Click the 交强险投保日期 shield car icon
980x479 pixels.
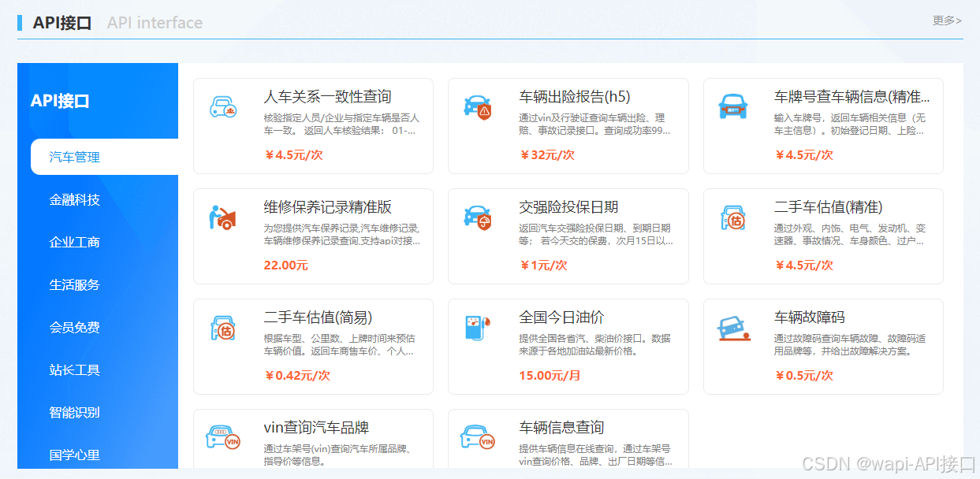coord(478,217)
